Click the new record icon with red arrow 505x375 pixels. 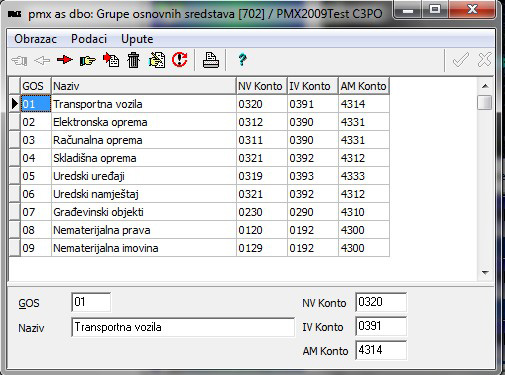tap(111, 60)
